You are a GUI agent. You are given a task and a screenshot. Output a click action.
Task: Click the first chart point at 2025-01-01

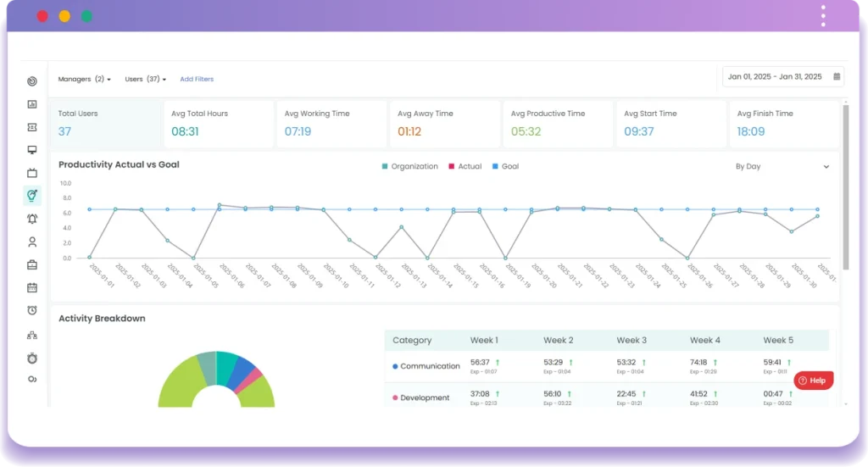tap(90, 258)
